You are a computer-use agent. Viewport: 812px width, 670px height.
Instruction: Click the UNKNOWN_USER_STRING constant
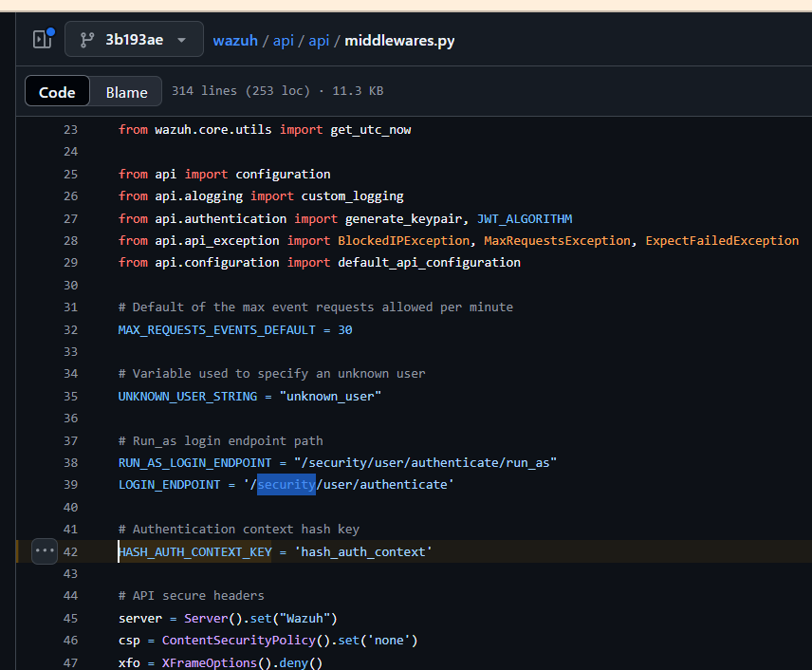tap(188, 396)
